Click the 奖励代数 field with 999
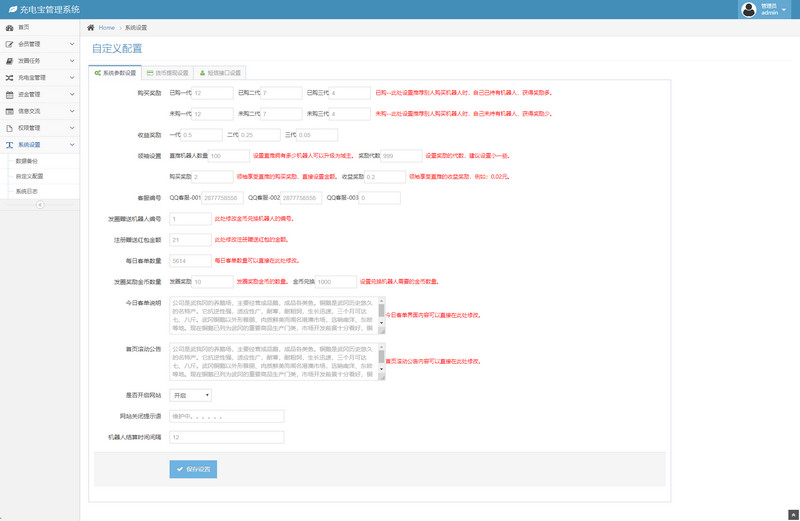The width and height of the screenshot is (800, 521). point(402,156)
